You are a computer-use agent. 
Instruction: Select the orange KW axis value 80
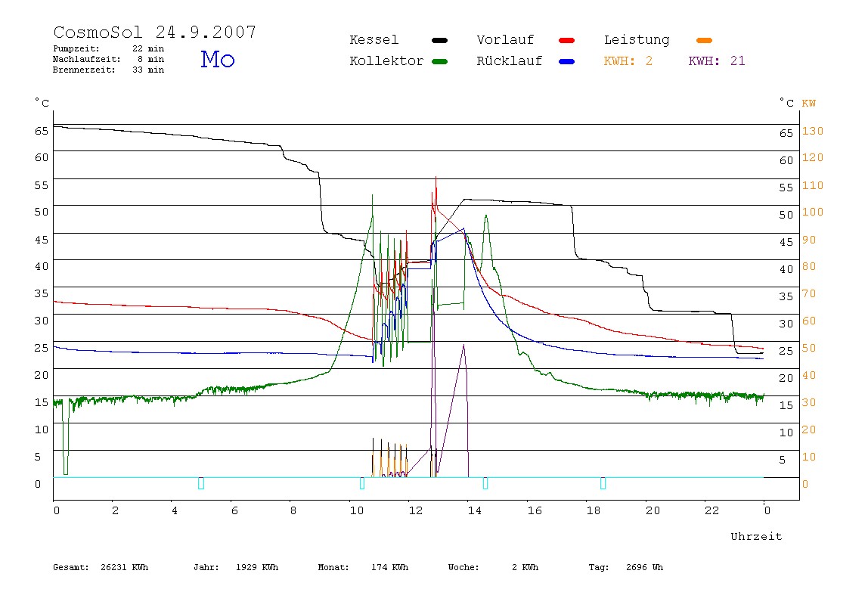point(809,266)
